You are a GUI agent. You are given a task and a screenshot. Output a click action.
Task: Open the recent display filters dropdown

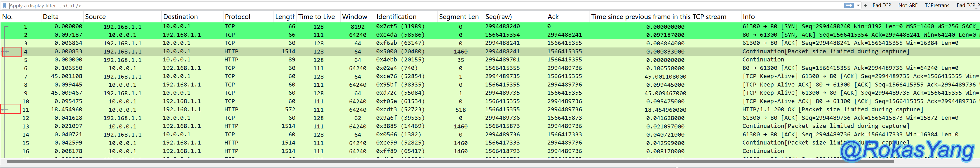pyautogui.click(x=858, y=5)
